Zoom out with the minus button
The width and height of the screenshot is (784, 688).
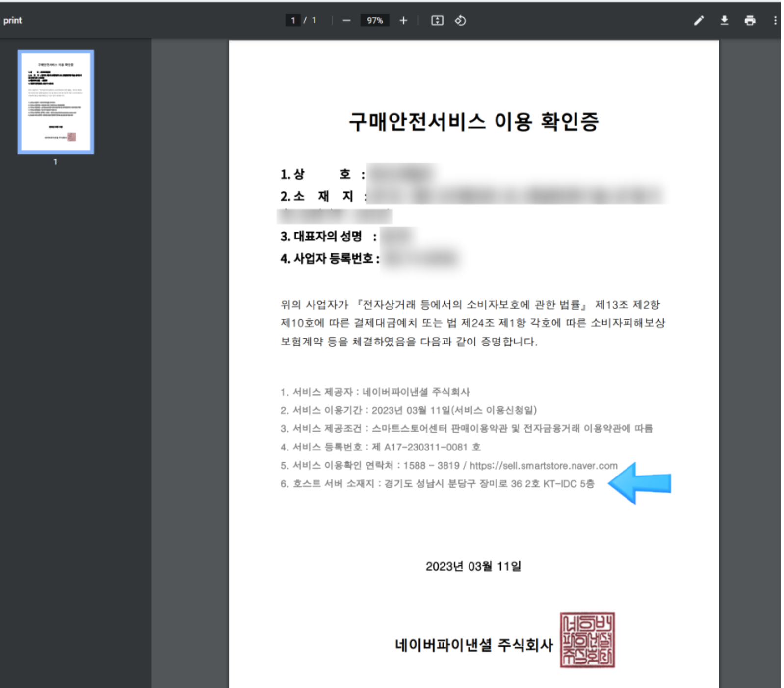pos(346,20)
